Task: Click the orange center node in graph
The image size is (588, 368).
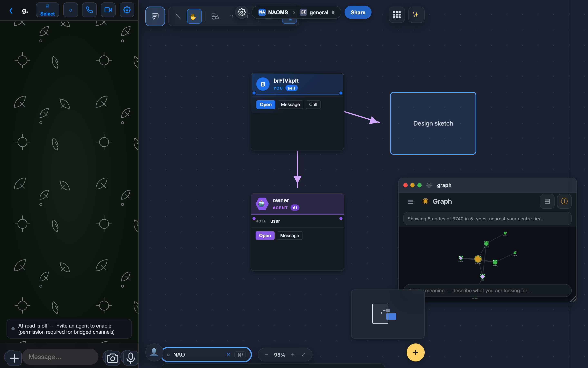Action: pos(478,259)
